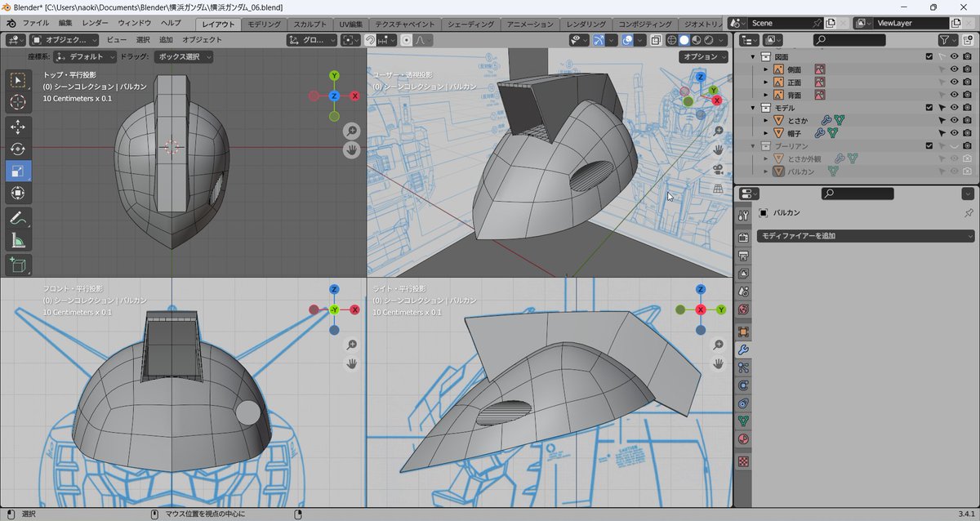This screenshot has height=521, width=980.
Task: Open the Render properties tab
Action: [743, 237]
